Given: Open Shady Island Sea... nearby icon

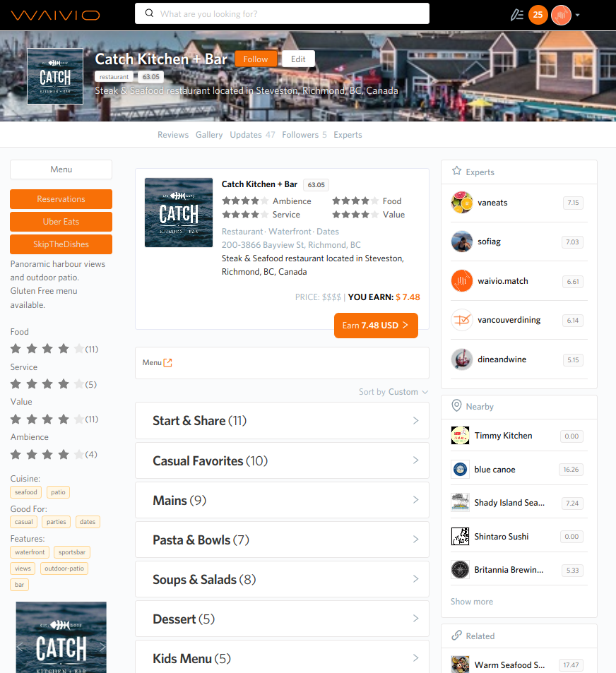Looking at the screenshot, I should click(x=460, y=503).
